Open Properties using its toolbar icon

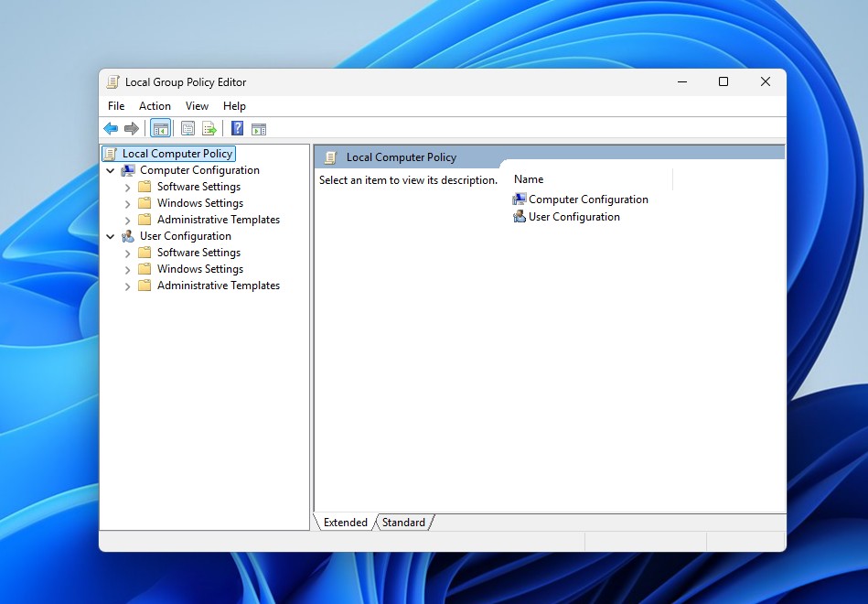click(188, 128)
